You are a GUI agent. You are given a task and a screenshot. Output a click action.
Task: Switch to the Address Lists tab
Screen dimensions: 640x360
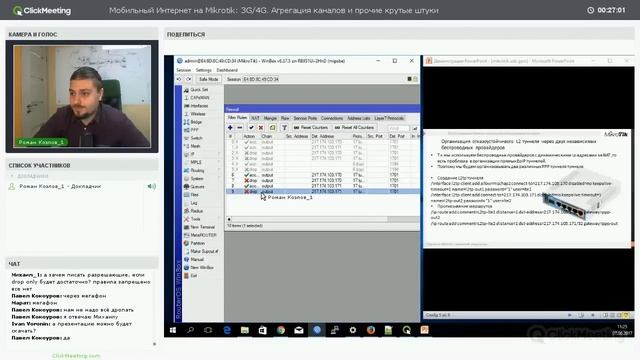(358, 118)
